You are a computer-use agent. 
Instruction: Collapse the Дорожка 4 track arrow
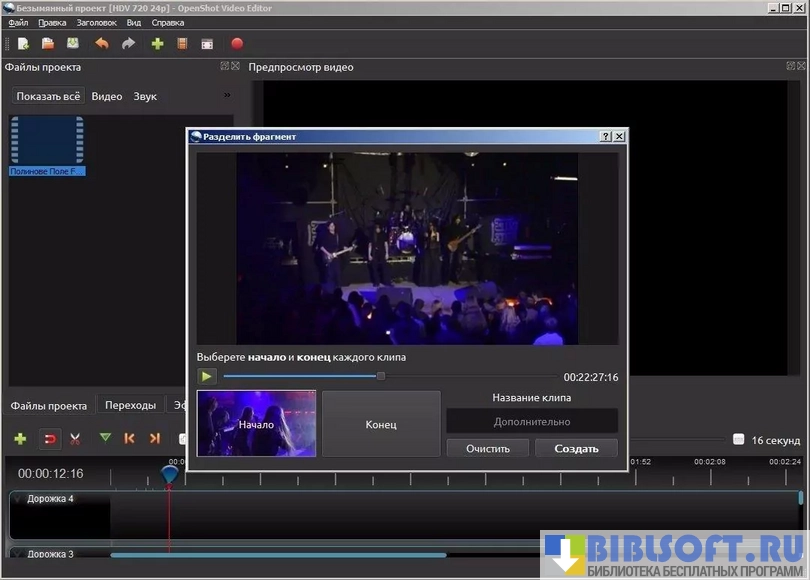tap(17, 498)
